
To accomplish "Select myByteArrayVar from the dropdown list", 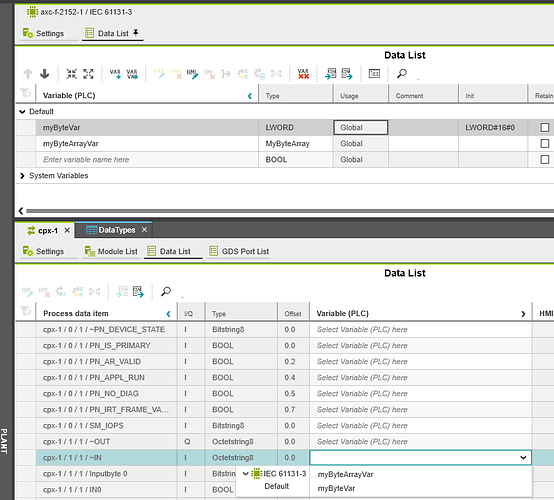I will 345,474.
